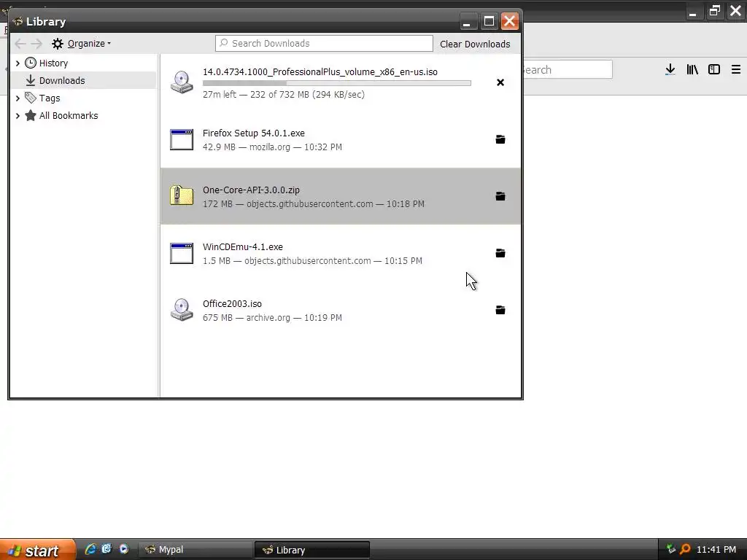Click the taskbar clock showing 11:41 PM
Viewport: 747px width, 560px height.
pyautogui.click(x=716, y=550)
